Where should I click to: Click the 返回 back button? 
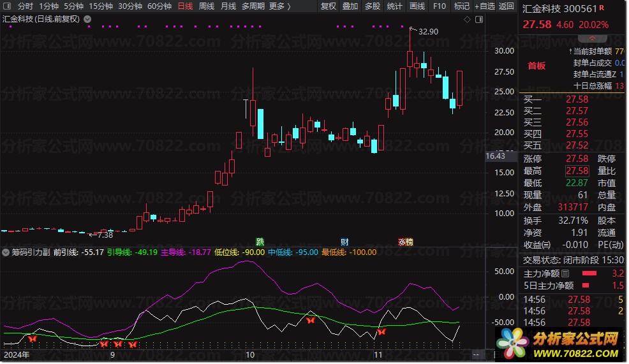[507, 6]
